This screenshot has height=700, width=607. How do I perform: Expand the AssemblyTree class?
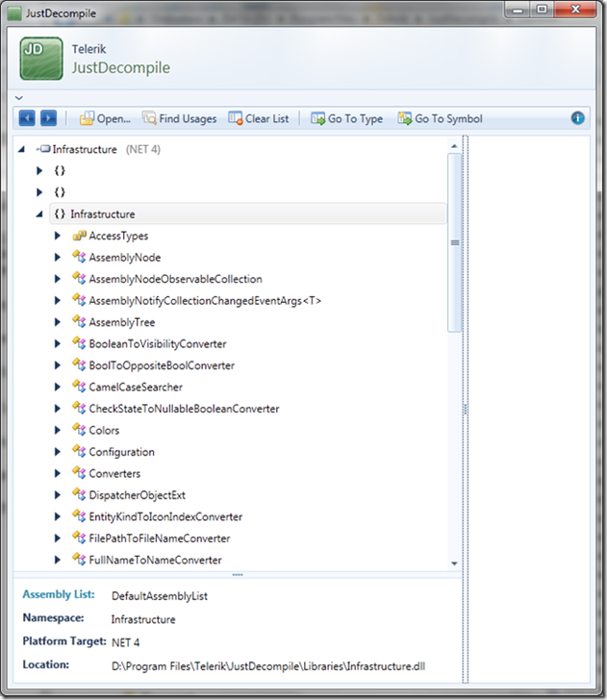tap(57, 322)
